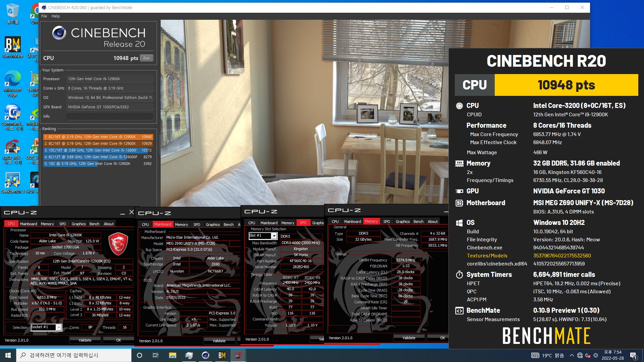Switch to Graphics tab in the Mainboard CPU-Z window
This screenshot has width=644, height=362.
[x=213, y=224]
